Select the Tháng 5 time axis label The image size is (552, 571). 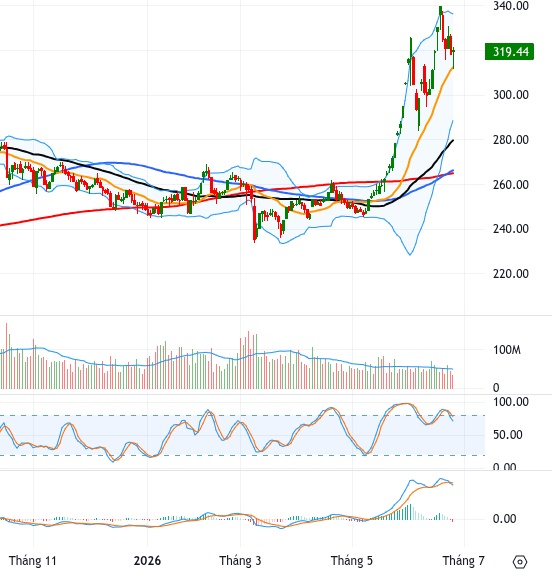352,560
